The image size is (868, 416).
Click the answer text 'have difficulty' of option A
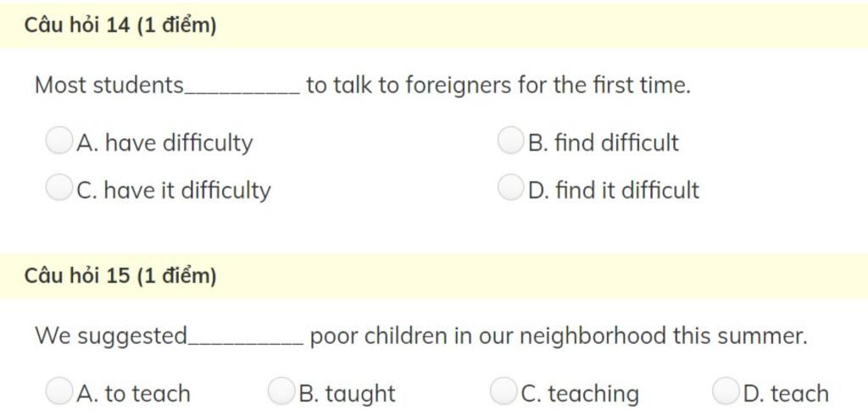(x=179, y=143)
